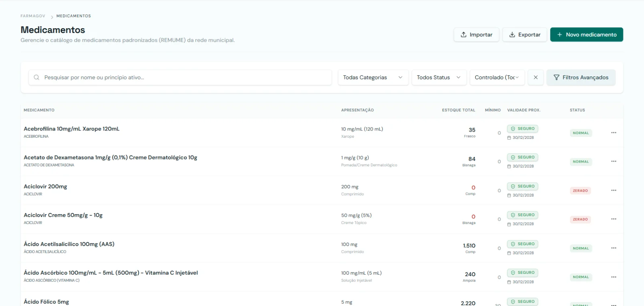Open row menu for Ácido Ascórbico Vitamina C
This screenshot has width=644, height=306.
coord(613,277)
